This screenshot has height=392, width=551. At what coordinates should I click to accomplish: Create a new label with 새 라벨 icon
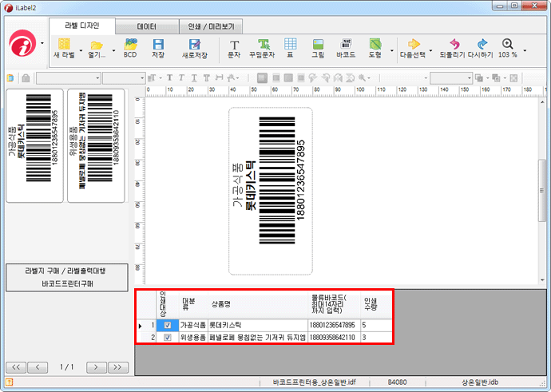coord(65,44)
